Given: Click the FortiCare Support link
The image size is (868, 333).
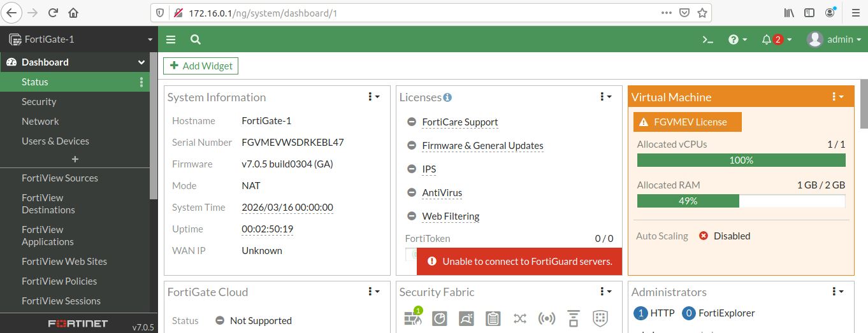Looking at the screenshot, I should [x=460, y=122].
